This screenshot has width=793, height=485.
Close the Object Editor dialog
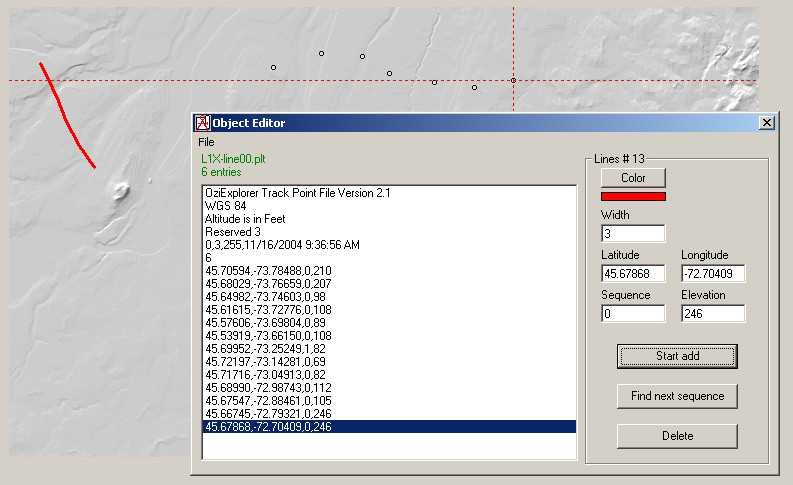pos(767,123)
